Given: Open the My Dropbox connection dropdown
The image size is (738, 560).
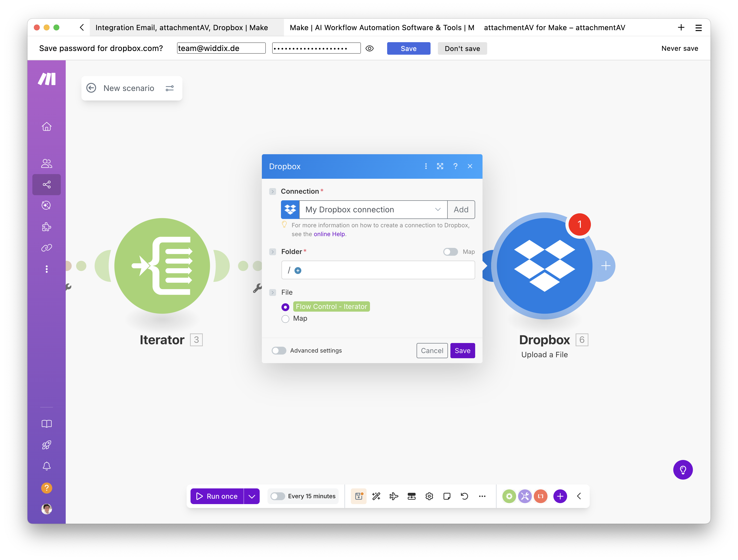Looking at the screenshot, I should pyautogui.click(x=437, y=210).
